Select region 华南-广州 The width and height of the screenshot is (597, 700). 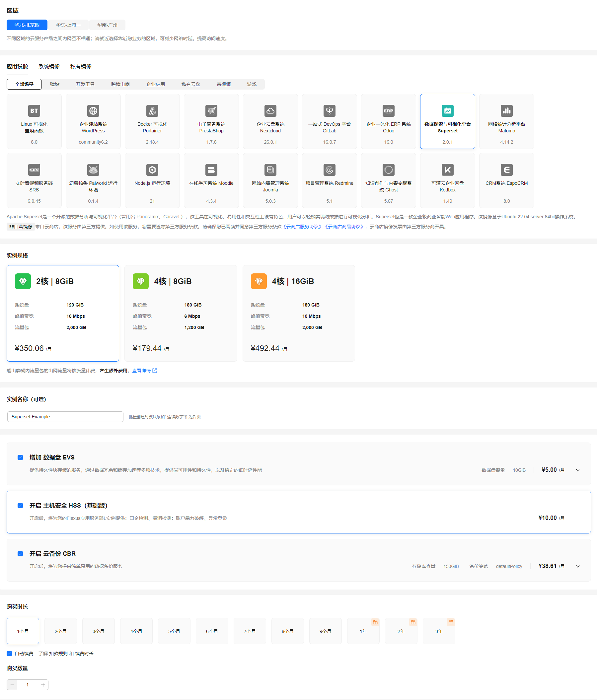tap(108, 25)
